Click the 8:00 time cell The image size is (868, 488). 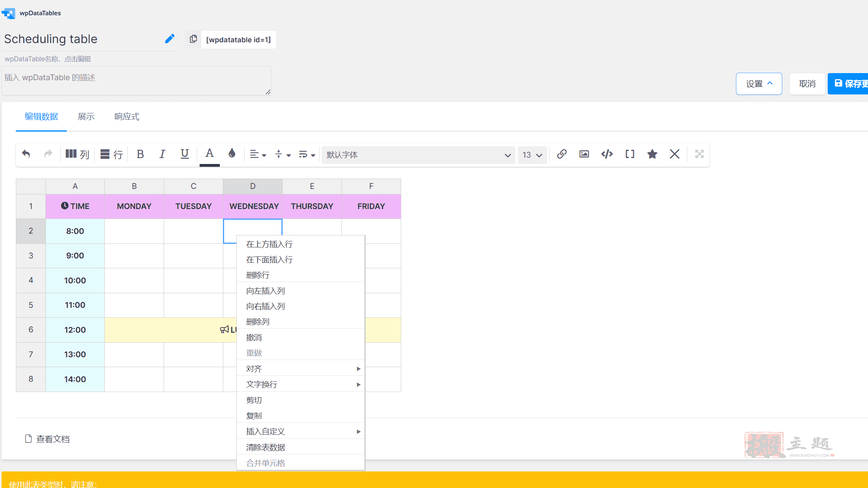[75, 231]
